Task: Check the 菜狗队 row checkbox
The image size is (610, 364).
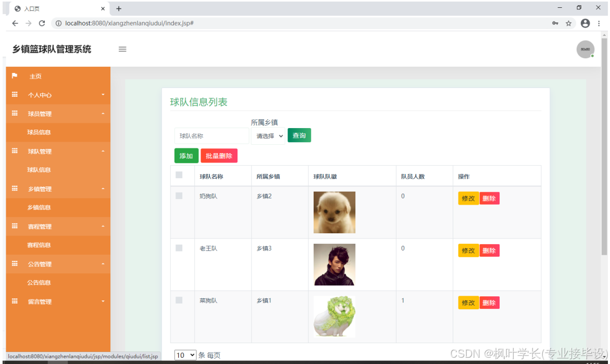Action: coord(179,300)
